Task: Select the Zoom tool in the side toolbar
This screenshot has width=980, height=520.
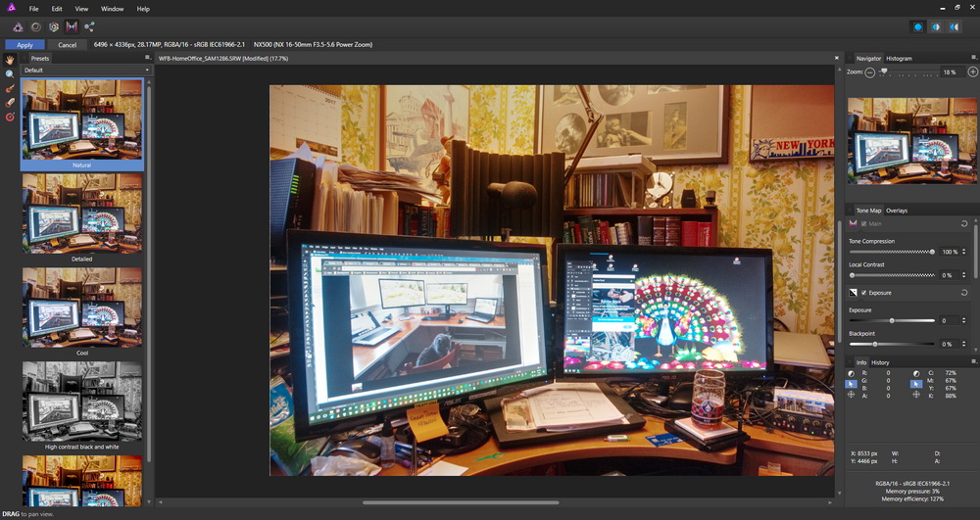Action: [x=10, y=74]
